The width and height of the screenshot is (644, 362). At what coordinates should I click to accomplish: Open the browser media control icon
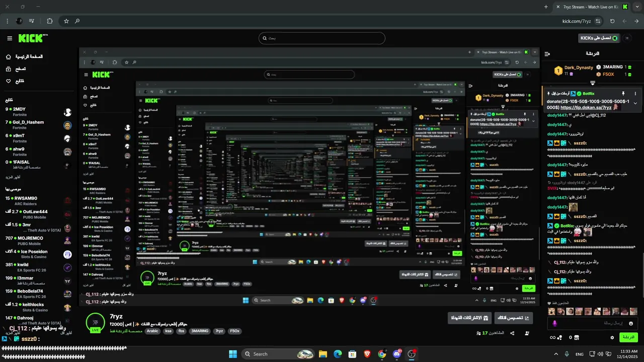pos(32,21)
